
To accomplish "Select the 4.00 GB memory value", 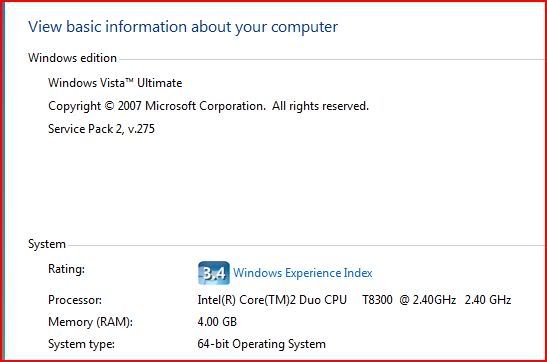I will point(217,322).
